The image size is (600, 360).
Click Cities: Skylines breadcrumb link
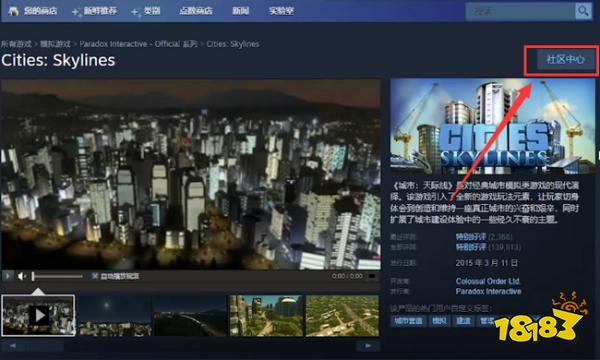coord(233,44)
